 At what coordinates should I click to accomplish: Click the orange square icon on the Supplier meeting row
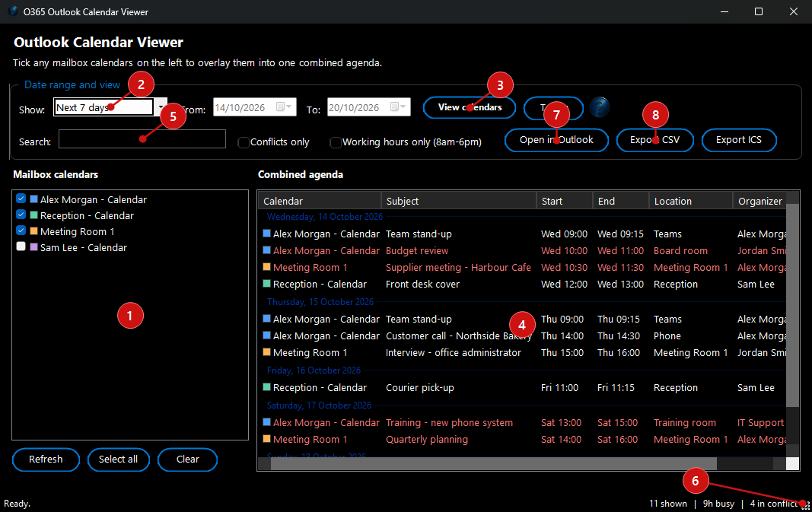tap(266, 267)
